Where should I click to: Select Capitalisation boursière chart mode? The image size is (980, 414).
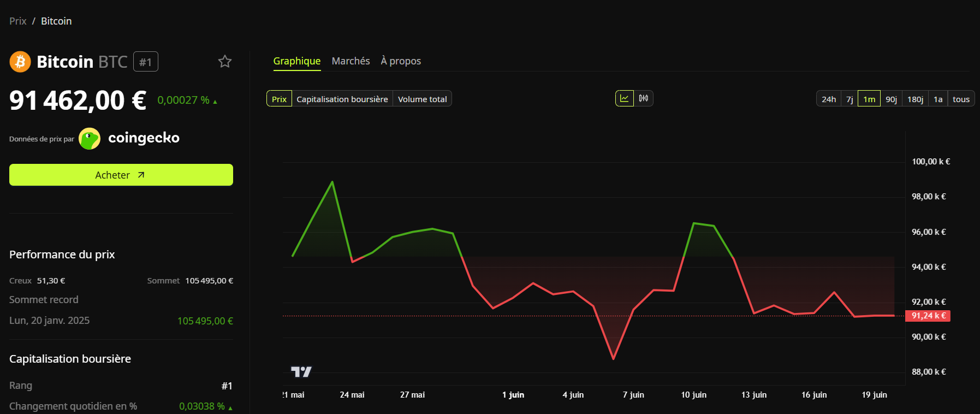pyautogui.click(x=342, y=99)
